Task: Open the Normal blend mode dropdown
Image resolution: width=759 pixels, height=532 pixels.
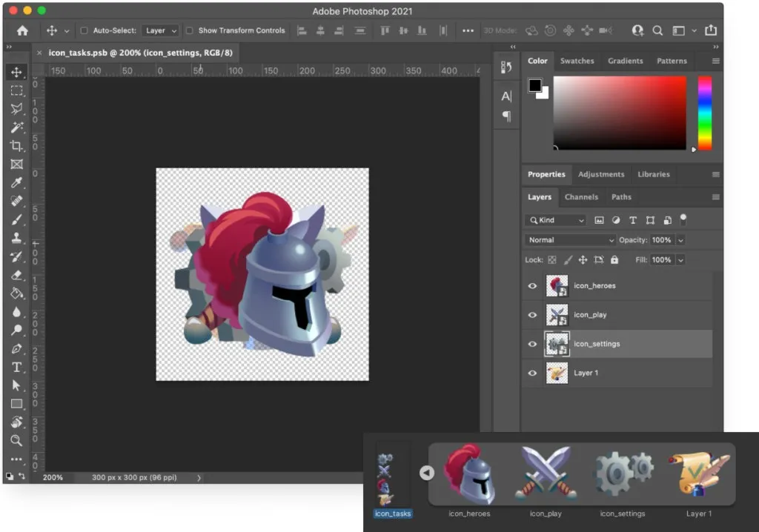Action: coord(570,240)
